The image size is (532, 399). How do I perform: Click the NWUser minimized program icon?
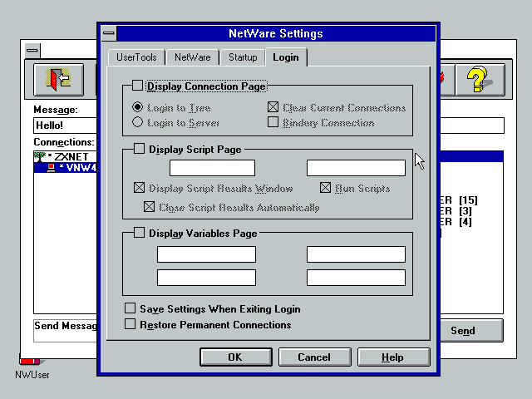[32, 367]
